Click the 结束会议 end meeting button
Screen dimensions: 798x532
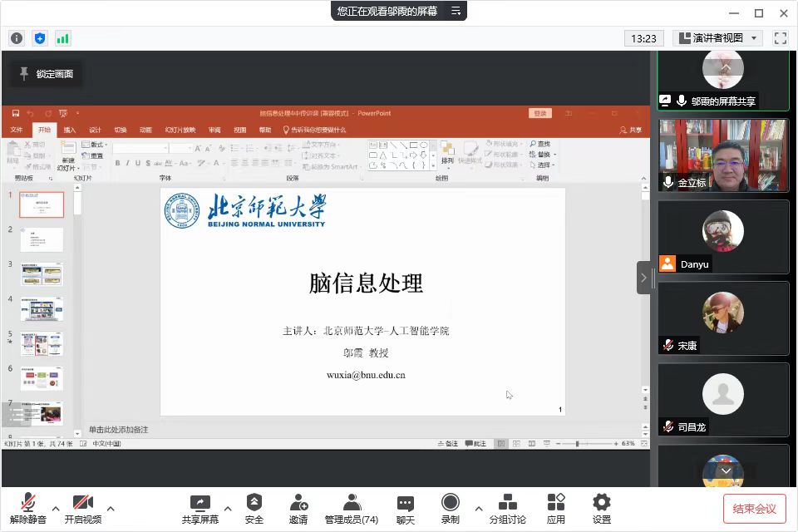(753, 508)
